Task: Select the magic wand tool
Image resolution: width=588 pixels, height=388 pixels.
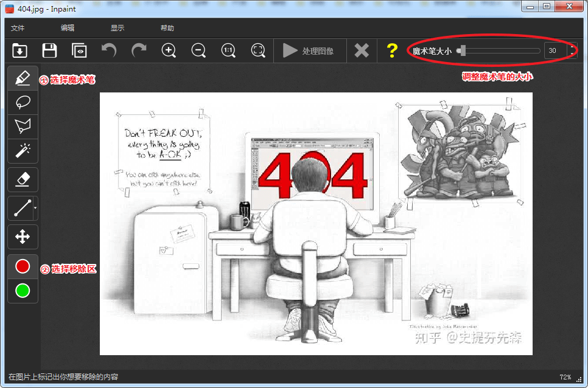Action: pos(23,151)
